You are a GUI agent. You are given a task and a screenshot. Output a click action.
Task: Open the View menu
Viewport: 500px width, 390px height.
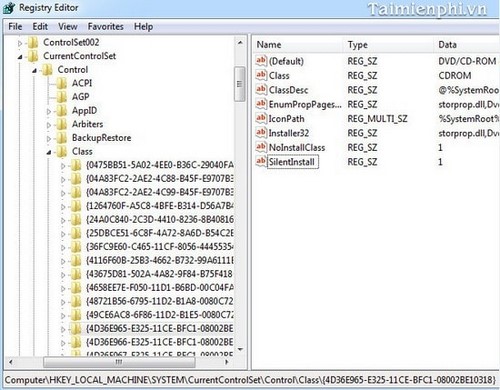[68, 26]
